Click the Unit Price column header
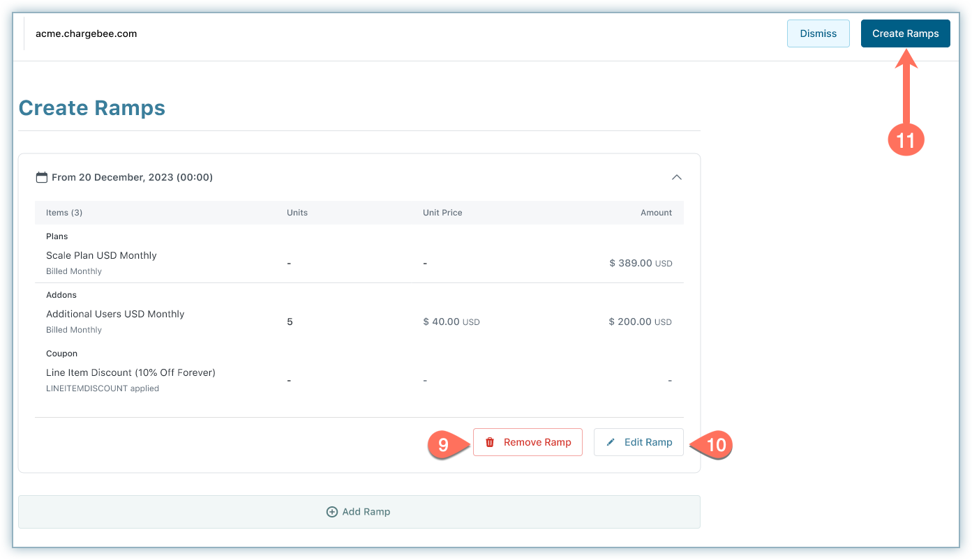This screenshot has width=972, height=560. pos(442,213)
